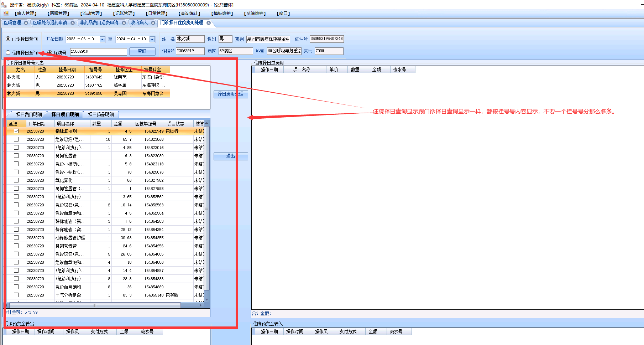Select the 住院择日查询 radio button

pos(8,53)
